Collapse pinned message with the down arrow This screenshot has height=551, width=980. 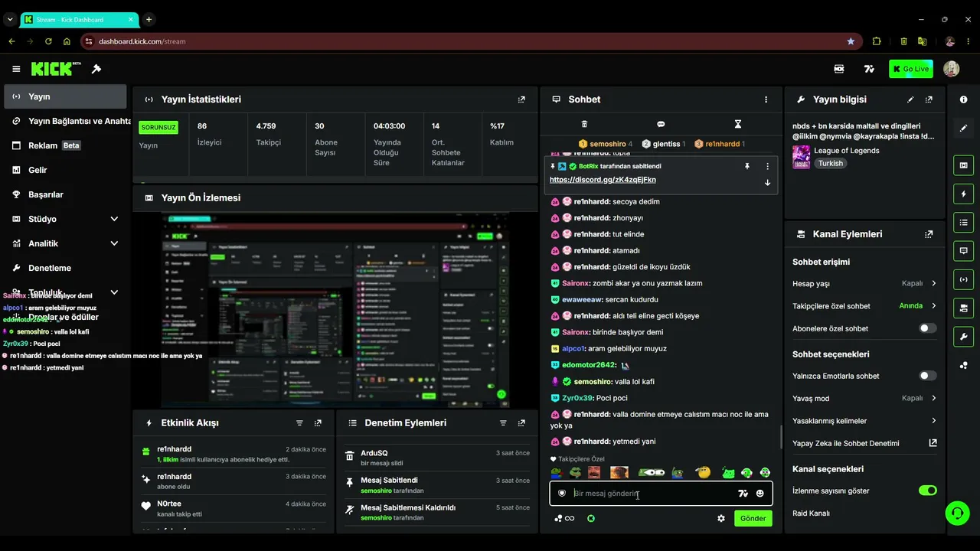(767, 182)
